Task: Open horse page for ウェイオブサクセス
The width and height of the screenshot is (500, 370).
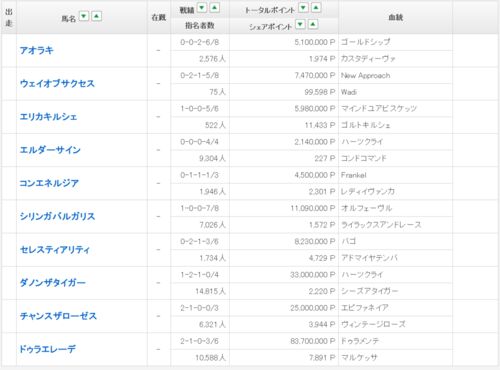Action: pyautogui.click(x=57, y=83)
